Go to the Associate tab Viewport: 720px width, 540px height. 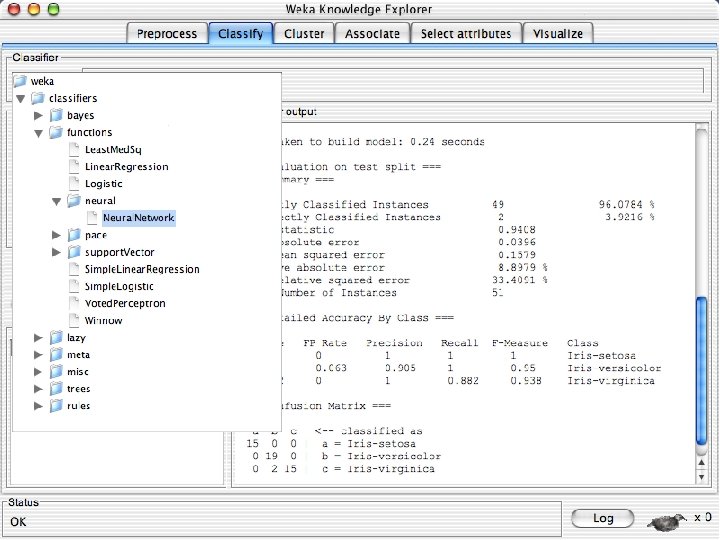point(372,34)
